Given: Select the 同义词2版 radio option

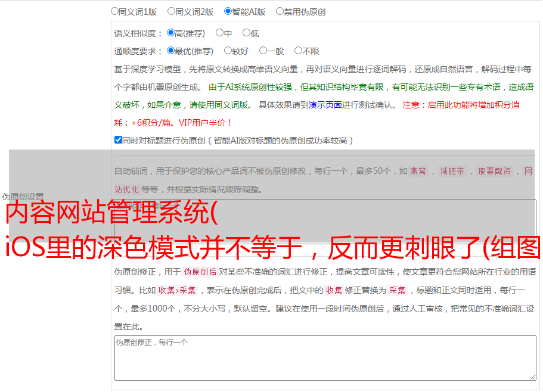Looking at the screenshot, I should [171, 11].
